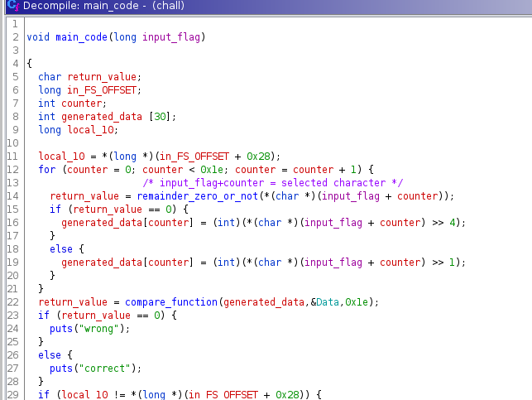
Task: Click 'generated_data' declaration on line 8
Action: (x=102, y=117)
